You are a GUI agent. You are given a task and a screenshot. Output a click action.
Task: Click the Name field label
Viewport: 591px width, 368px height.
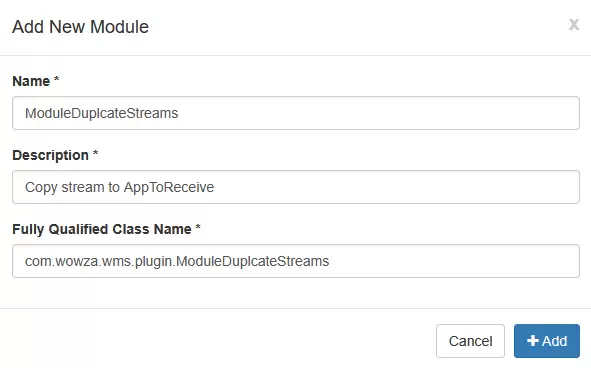click(x=31, y=81)
